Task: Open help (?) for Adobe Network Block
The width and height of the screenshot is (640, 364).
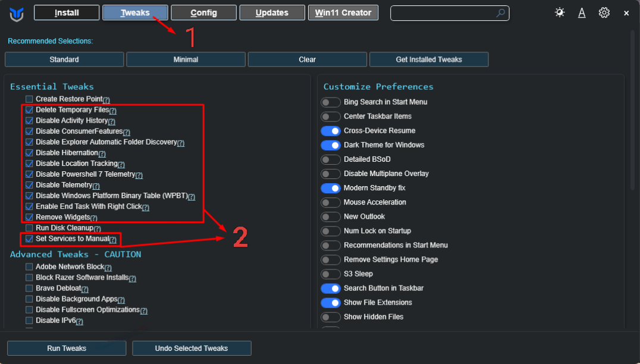Action: (x=108, y=268)
